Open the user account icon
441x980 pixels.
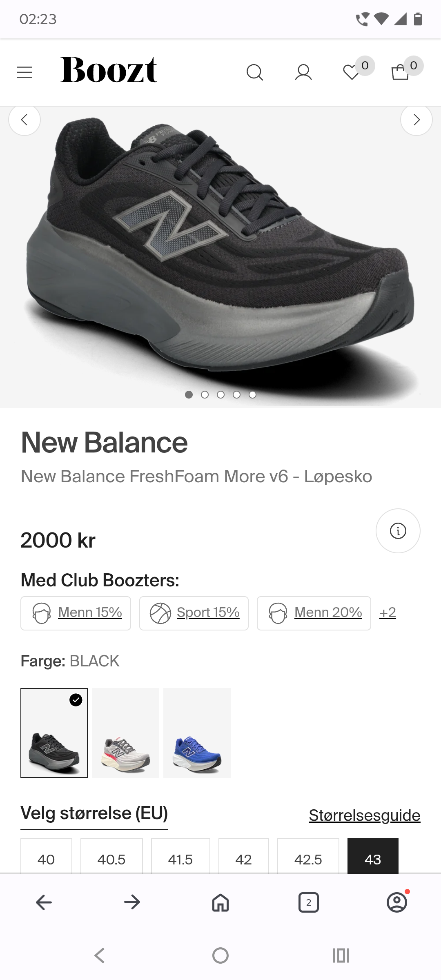303,73
